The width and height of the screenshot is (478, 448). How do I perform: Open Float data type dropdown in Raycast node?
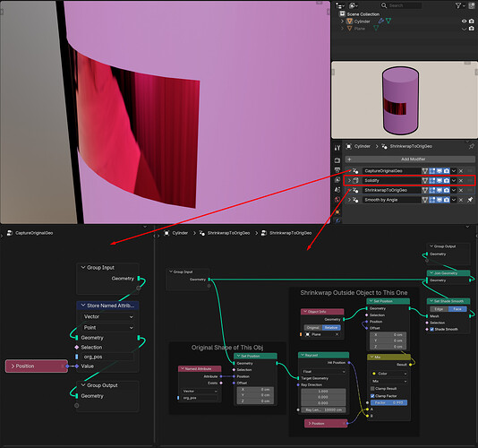click(x=323, y=372)
